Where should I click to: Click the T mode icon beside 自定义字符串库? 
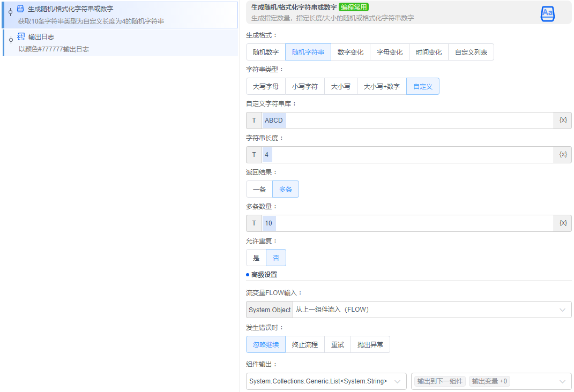[x=254, y=120]
